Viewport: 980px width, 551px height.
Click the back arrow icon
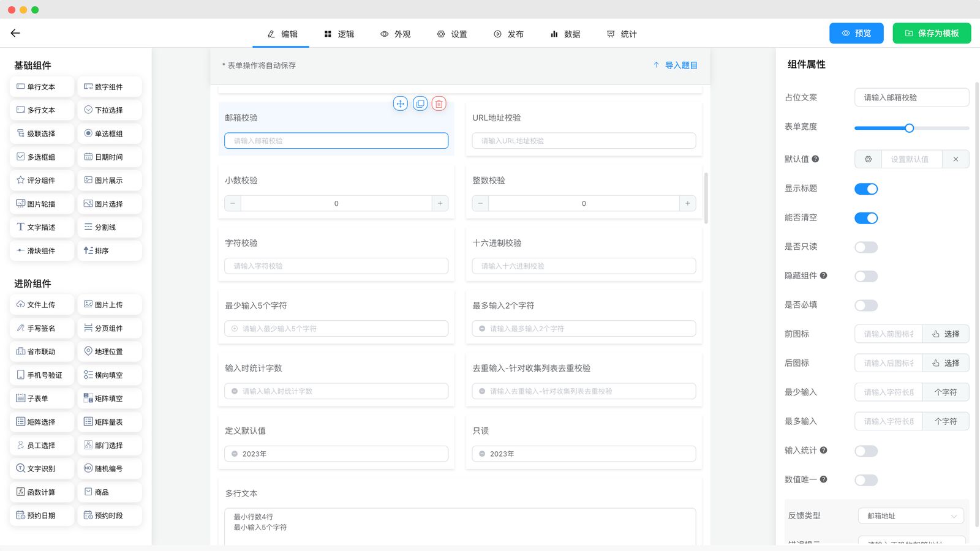pos(15,33)
